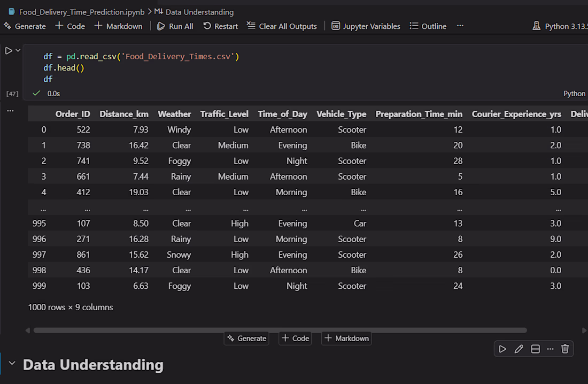Click the scroll left arrow of output
Screen dimensions: 588x384
click(x=27, y=331)
